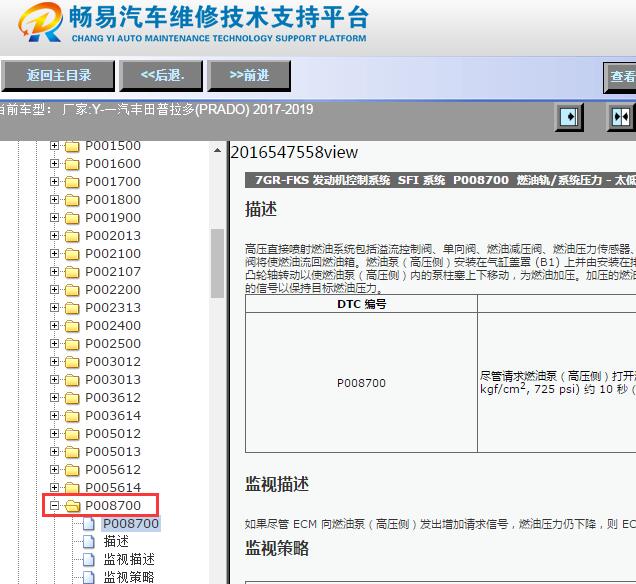Screen dimensions: 636x584
Task: Click the open P008700 folder icon
Action: 73,506
